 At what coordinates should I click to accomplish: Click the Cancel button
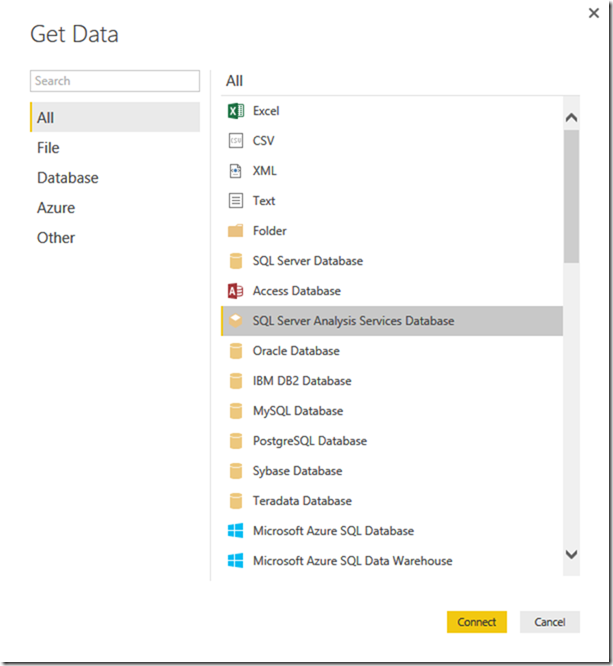coord(550,622)
